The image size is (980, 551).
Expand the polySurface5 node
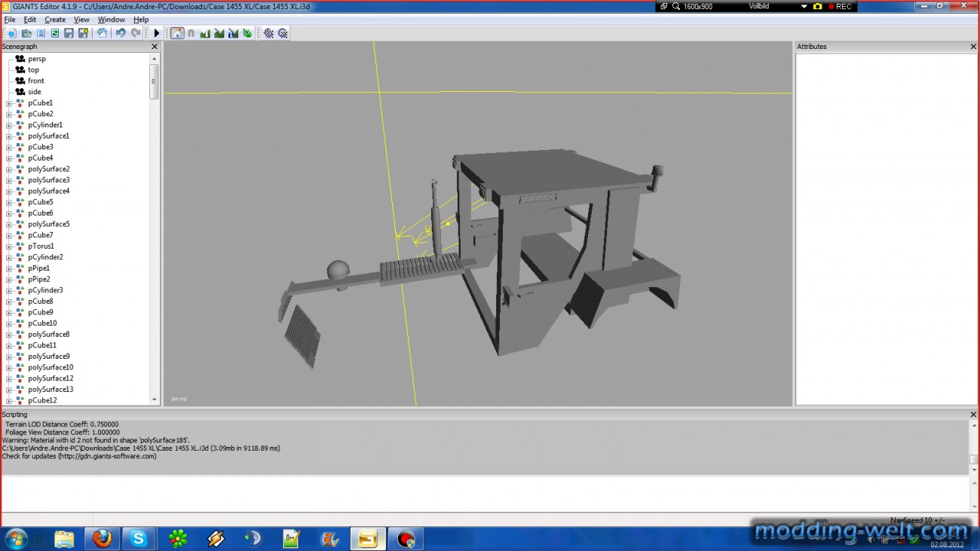click(9, 225)
